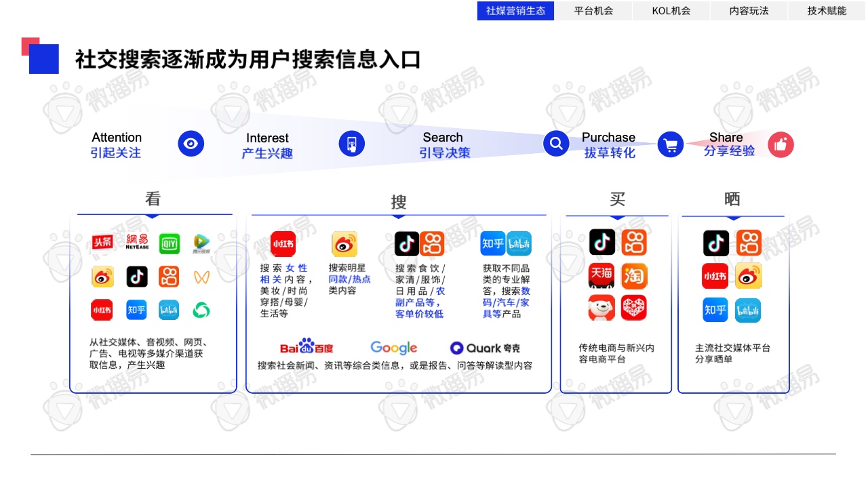Click the Douyin icon in 搜 panel
Screen dimensions: 868x488
pos(407,244)
